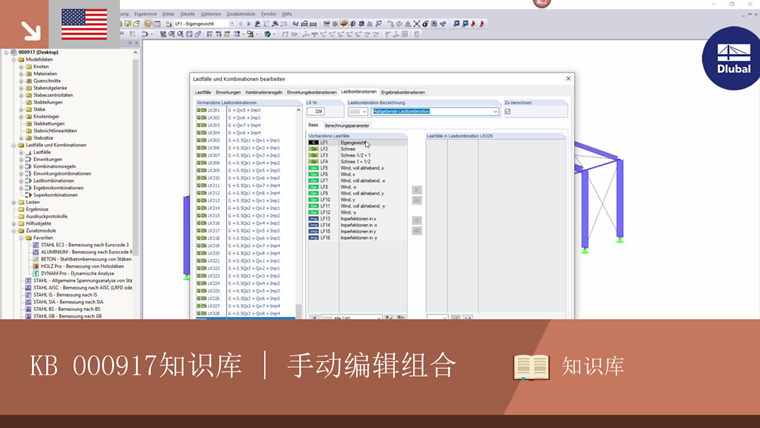Click the previous load case arrow in toolbar
Viewport: 760px width, 428px height.
tap(241, 24)
